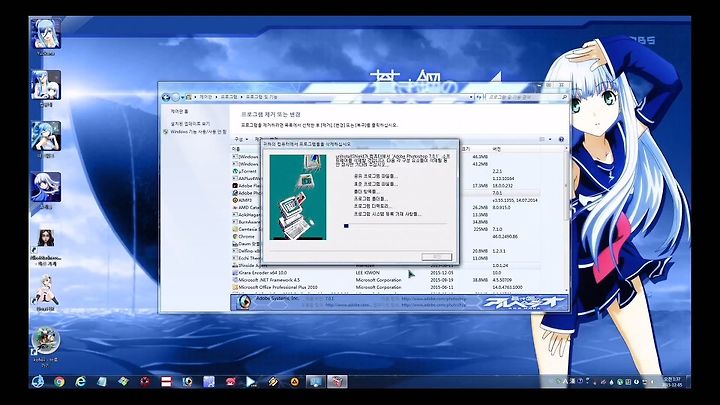Click the change-view icon in the toolbar
This screenshot has height=405, width=720.
pos(542,139)
